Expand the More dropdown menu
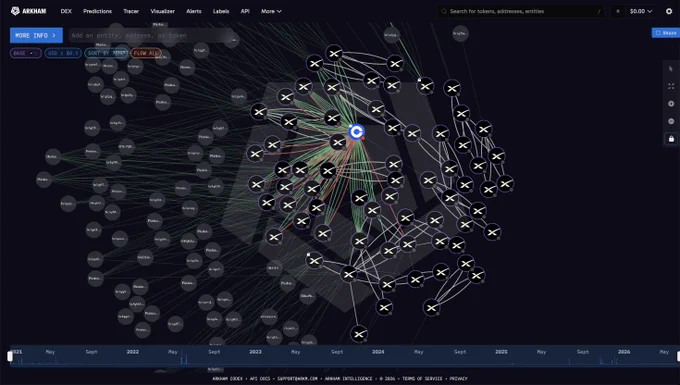Image resolution: width=680 pixels, height=385 pixels. coord(271,11)
